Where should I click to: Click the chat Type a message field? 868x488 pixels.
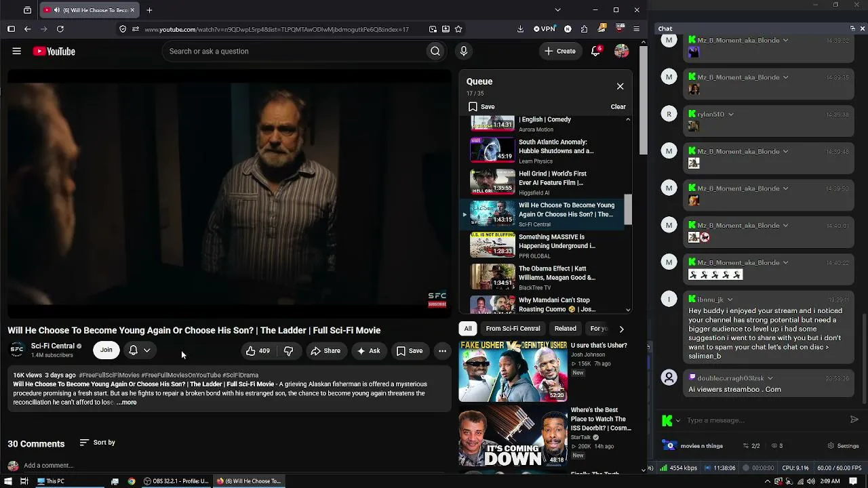point(764,420)
